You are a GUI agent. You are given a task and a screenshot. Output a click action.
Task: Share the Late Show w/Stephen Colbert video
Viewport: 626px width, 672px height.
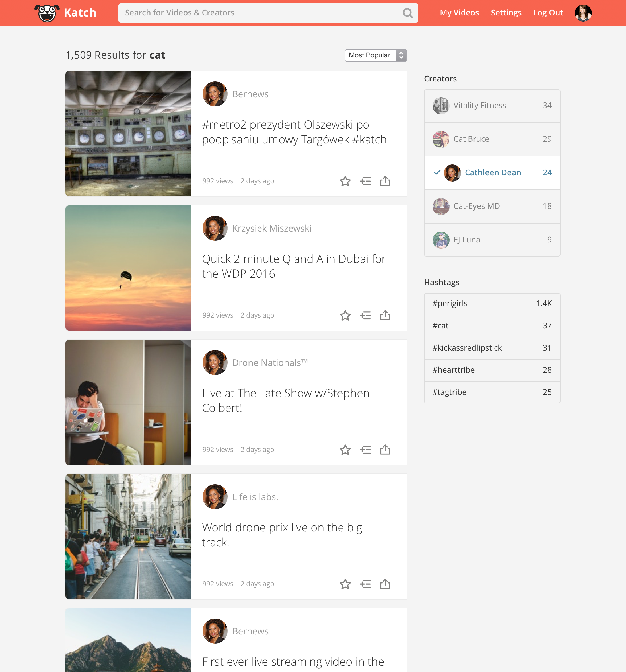click(385, 450)
